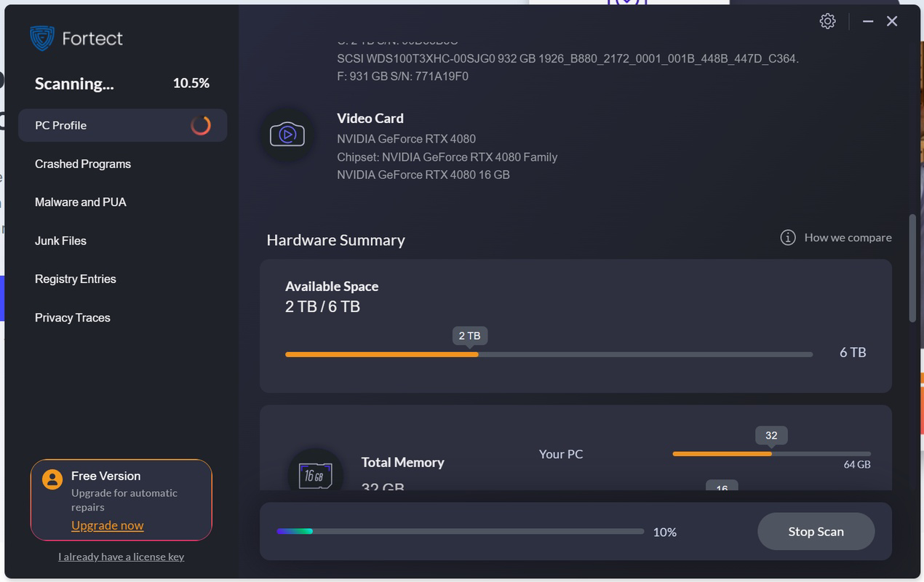Click the Your PC label
The height and width of the screenshot is (582, 924).
point(561,454)
